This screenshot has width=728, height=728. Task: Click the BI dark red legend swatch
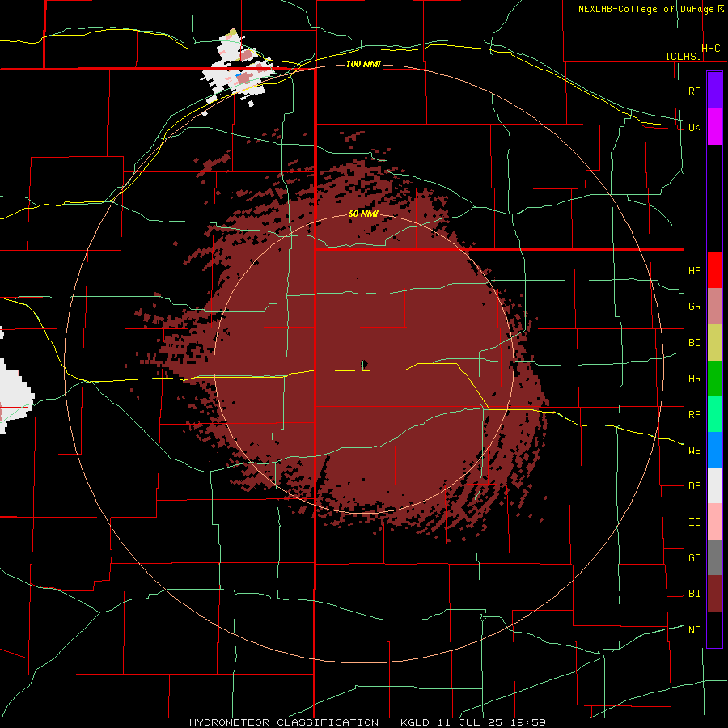[714, 594]
